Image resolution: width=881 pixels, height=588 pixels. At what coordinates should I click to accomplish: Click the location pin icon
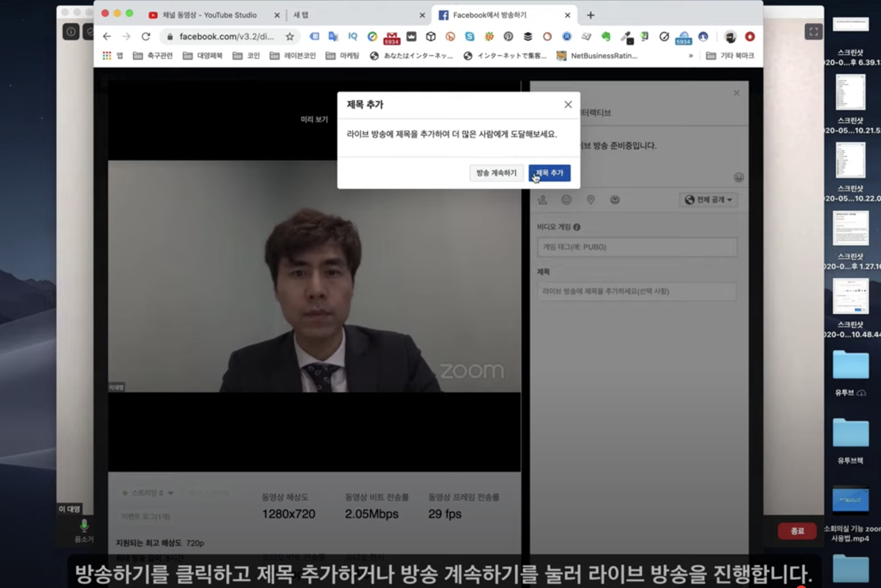591,200
